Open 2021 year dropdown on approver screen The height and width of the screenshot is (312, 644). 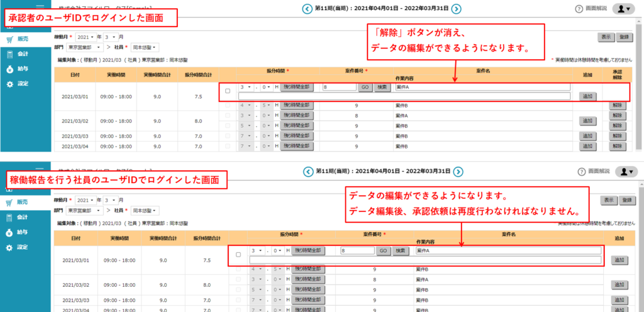87,38
